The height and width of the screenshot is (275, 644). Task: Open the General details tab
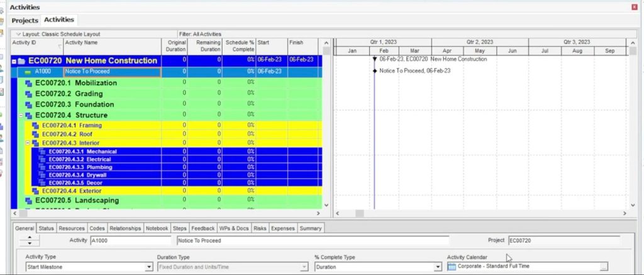click(25, 228)
